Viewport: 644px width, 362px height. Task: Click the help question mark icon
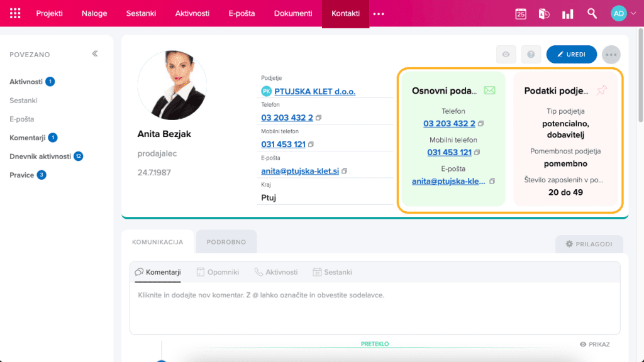pyautogui.click(x=531, y=55)
